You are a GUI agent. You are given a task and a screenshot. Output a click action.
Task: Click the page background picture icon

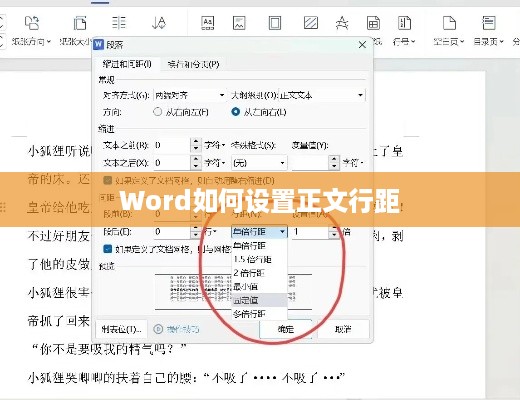[x=239, y=23]
